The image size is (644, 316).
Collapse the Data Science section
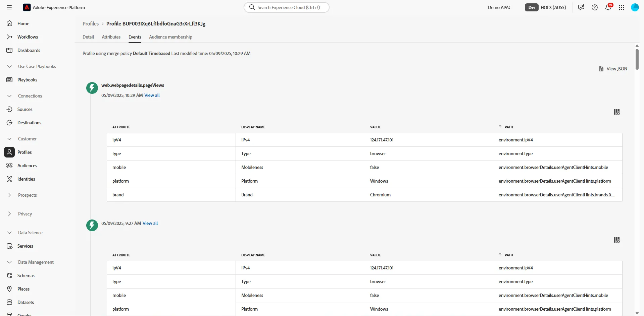click(x=9, y=233)
